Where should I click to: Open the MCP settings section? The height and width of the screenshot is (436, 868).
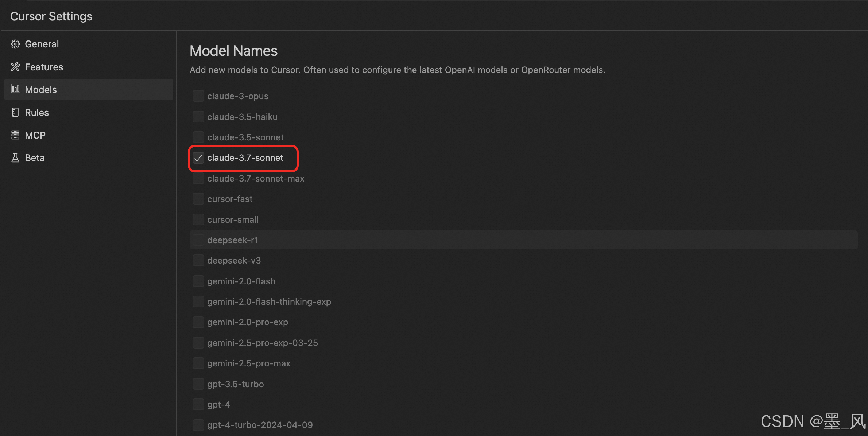pyautogui.click(x=35, y=135)
